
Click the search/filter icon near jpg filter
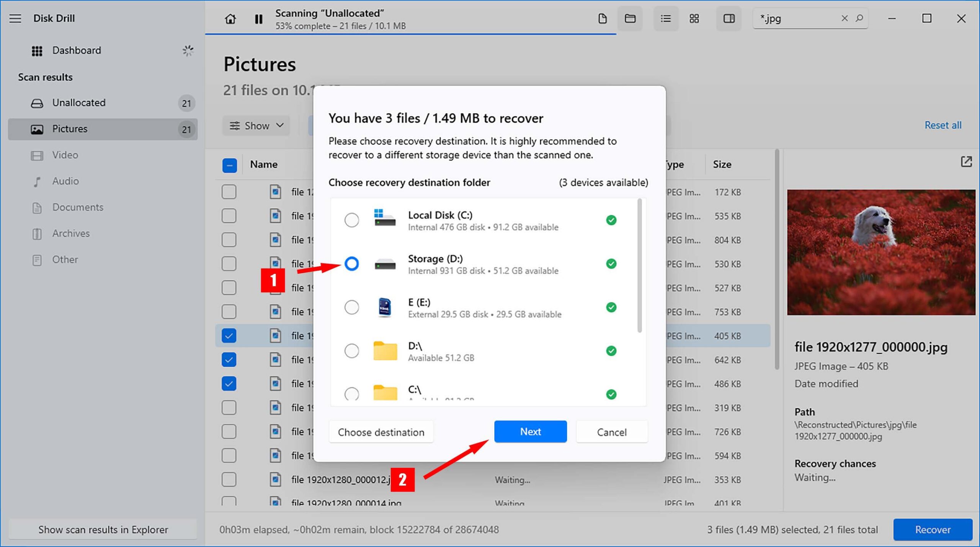tap(861, 18)
